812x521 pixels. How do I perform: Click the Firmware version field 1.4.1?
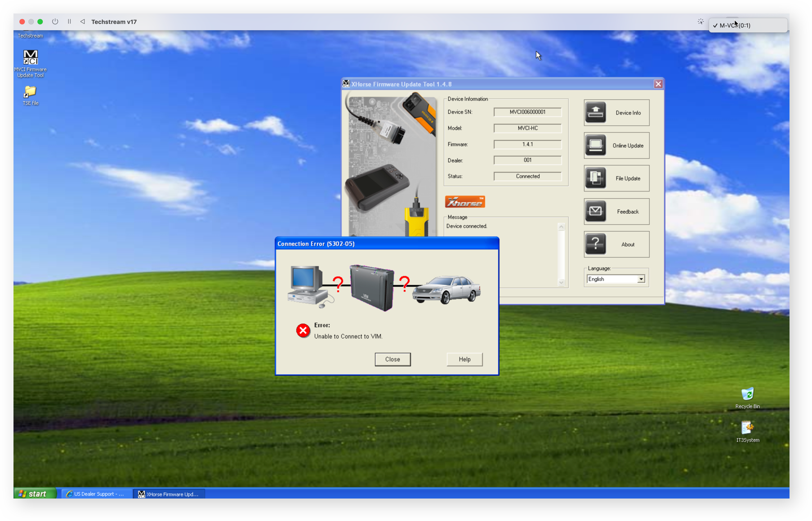(x=527, y=144)
